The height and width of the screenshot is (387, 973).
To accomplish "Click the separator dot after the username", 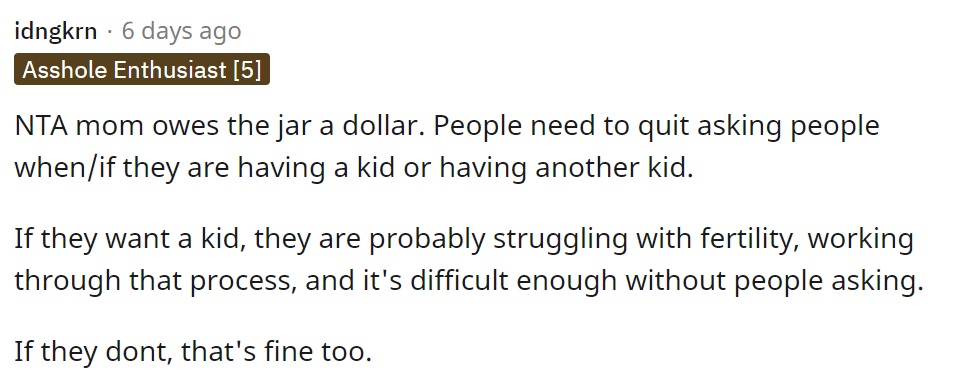I will point(110,32).
